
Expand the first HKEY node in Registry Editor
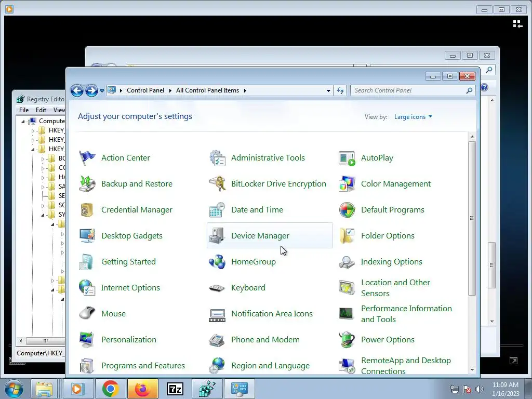33,130
